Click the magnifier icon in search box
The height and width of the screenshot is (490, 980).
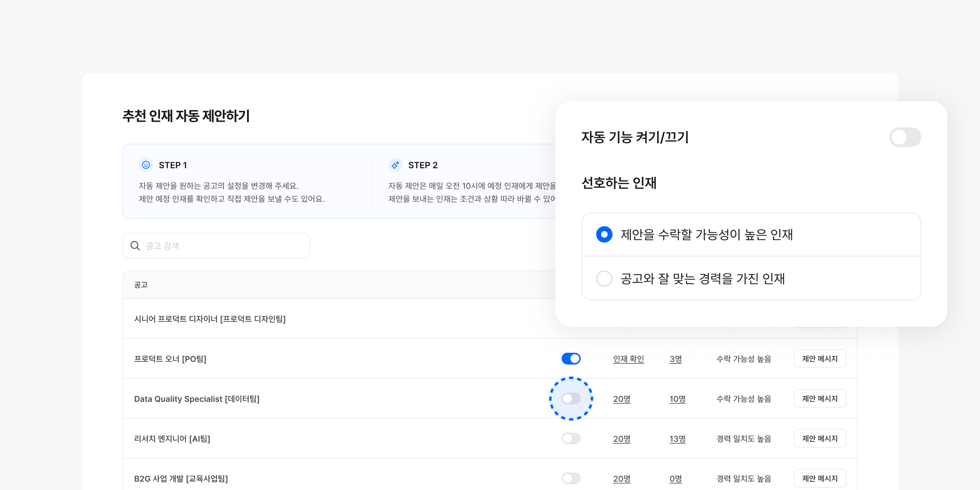pyautogui.click(x=135, y=246)
